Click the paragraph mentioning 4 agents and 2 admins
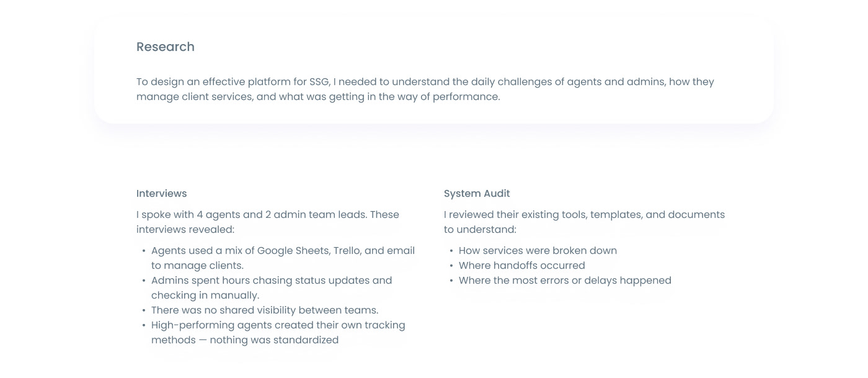The width and height of the screenshot is (868, 378). pos(267,222)
